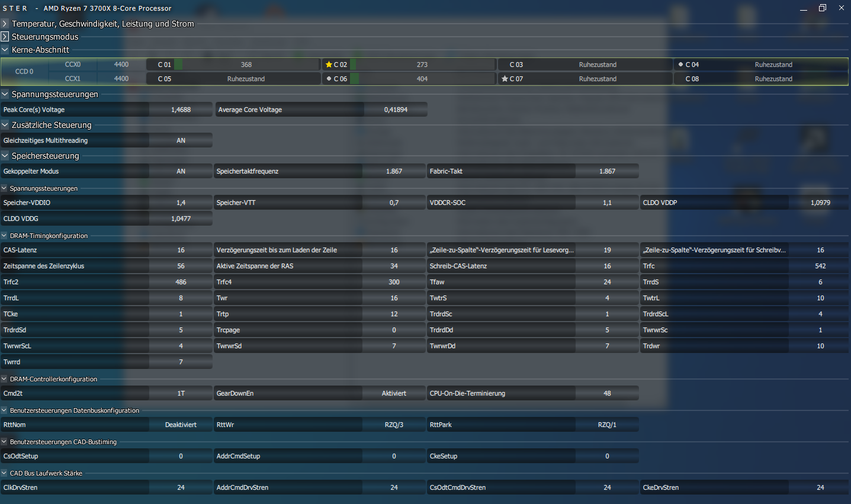Click CLDO VDDP value 1,0979
This screenshot has height=504, width=851.
click(x=820, y=203)
